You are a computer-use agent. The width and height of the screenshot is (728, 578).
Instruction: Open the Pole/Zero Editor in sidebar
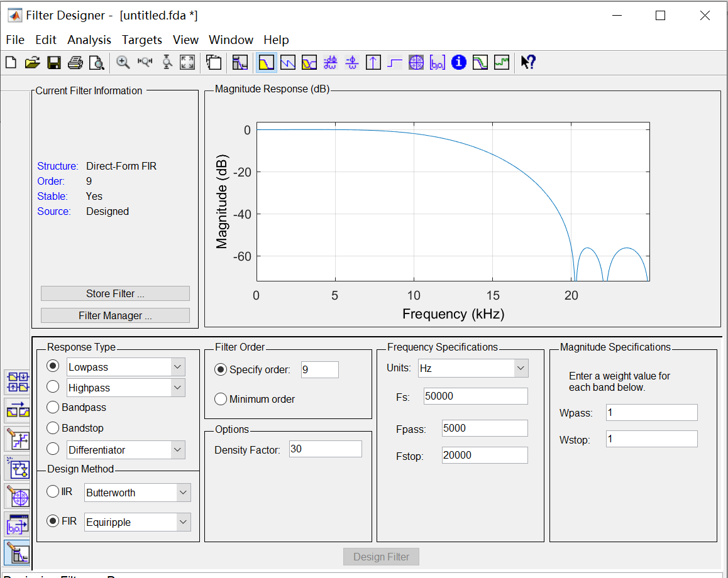(x=17, y=496)
